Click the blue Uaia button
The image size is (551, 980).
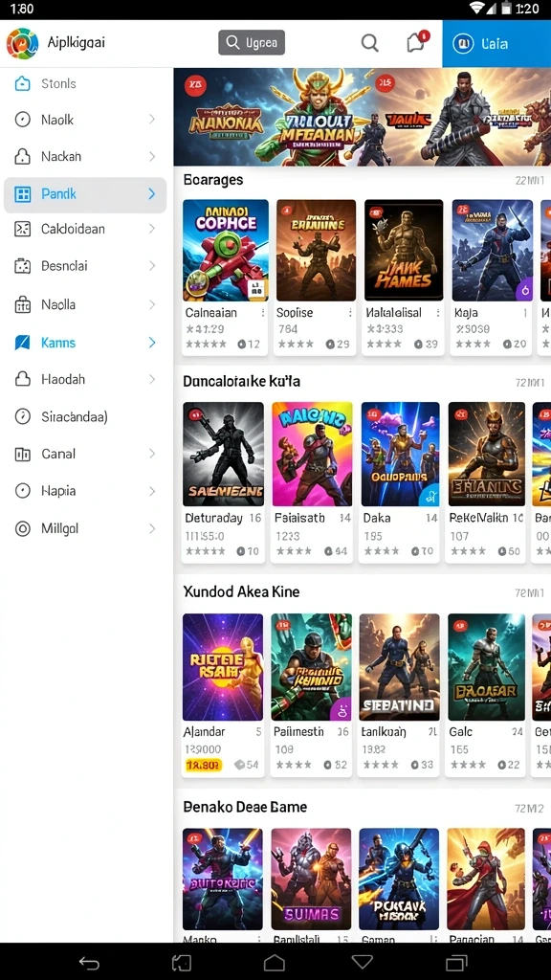[496, 44]
